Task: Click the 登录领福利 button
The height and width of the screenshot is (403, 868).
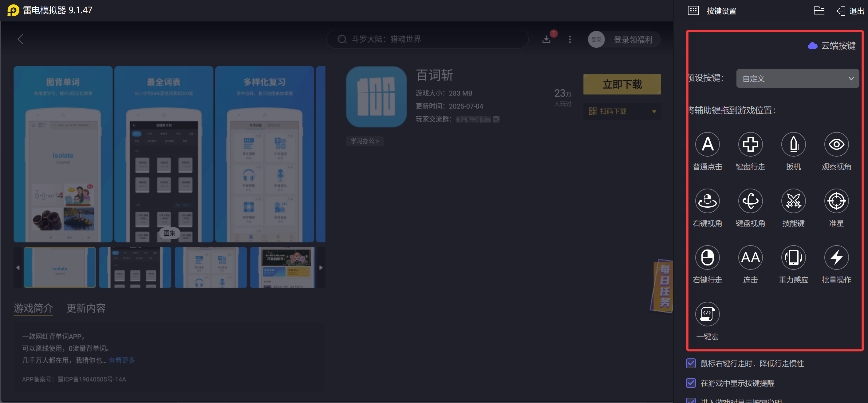Action: (633, 40)
